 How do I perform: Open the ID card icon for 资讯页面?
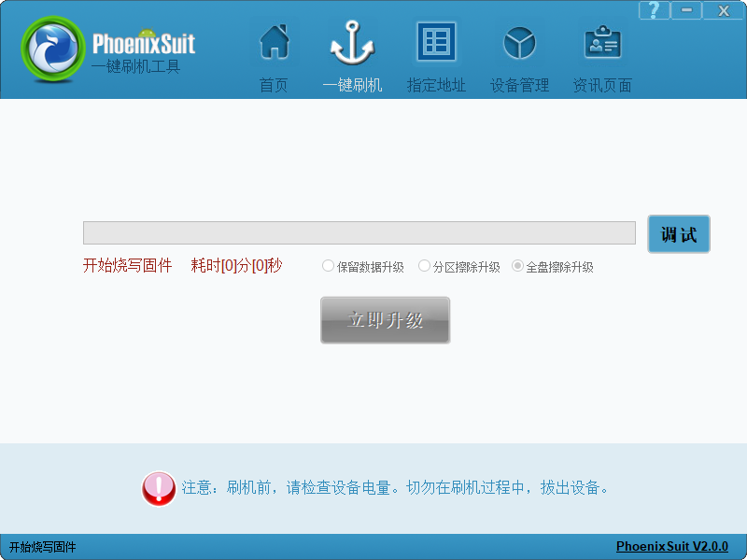[602, 43]
